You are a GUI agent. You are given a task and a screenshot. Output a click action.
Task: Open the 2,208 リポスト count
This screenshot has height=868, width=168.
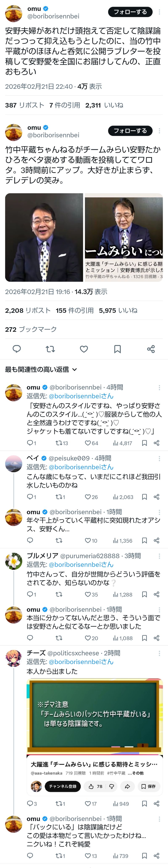(x=28, y=310)
